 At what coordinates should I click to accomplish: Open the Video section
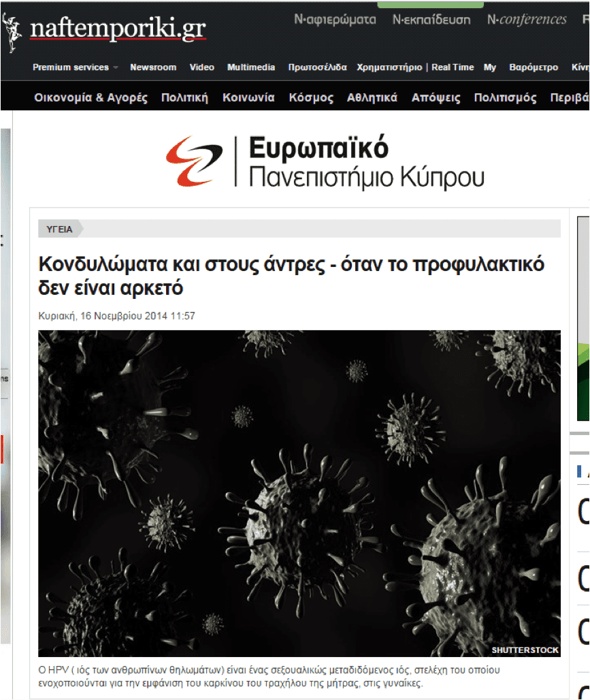pyautogui.click(x=201, y=67)
